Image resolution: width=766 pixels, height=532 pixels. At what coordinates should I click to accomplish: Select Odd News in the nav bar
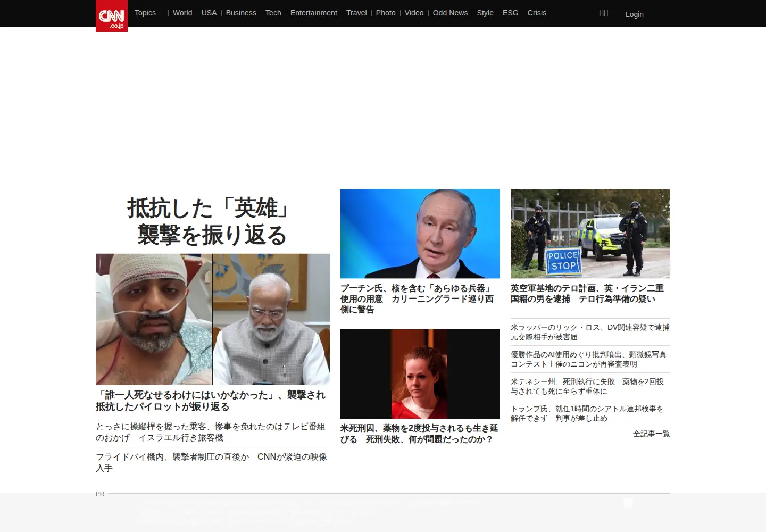(x=450, y=13)
